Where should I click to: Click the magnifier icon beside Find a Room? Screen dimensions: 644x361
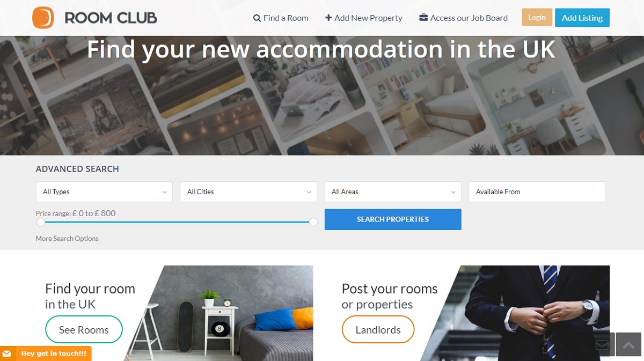[x=257, y=18]
